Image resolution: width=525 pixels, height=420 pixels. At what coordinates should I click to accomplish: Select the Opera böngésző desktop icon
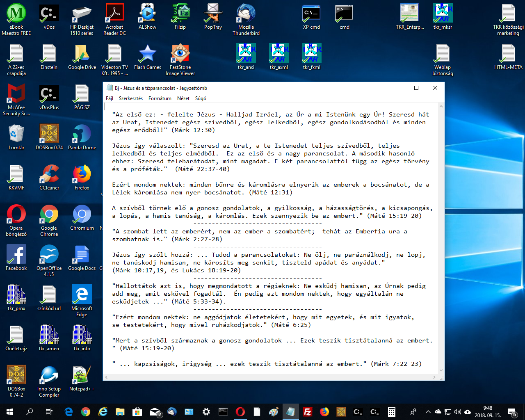click(16, 221)
